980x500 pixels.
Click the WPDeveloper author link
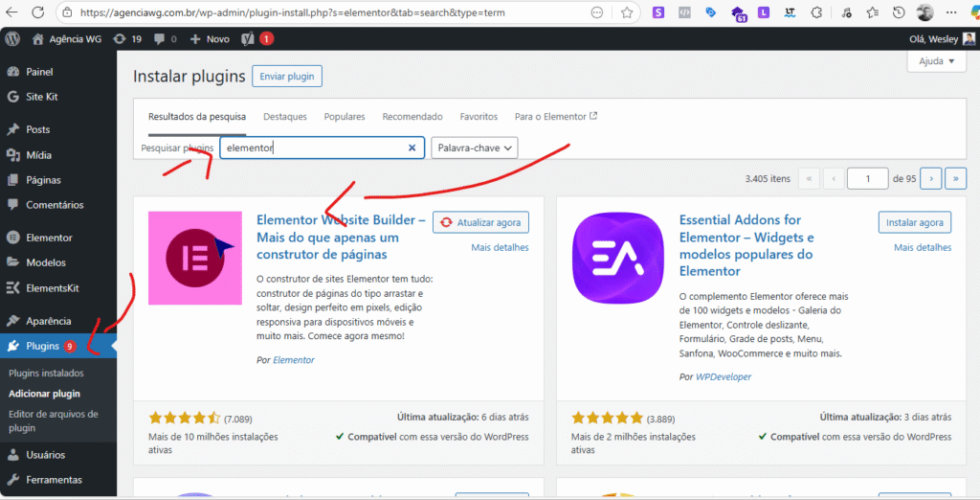[x=724, y=376]
